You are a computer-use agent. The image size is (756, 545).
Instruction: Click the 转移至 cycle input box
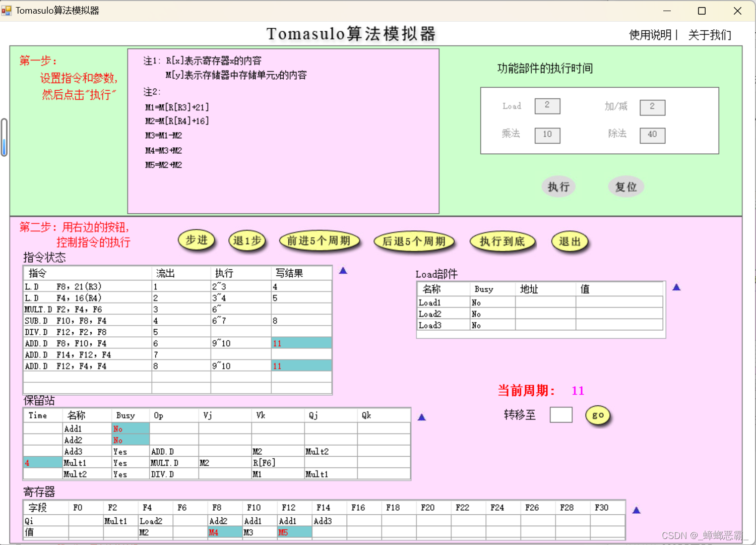[x=561, y=415]
